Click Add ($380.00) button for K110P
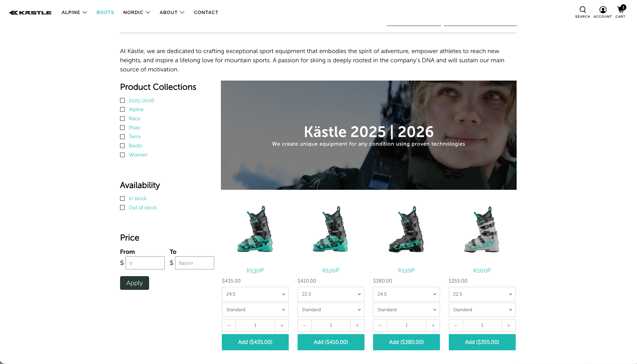 (x=406, y=342)
